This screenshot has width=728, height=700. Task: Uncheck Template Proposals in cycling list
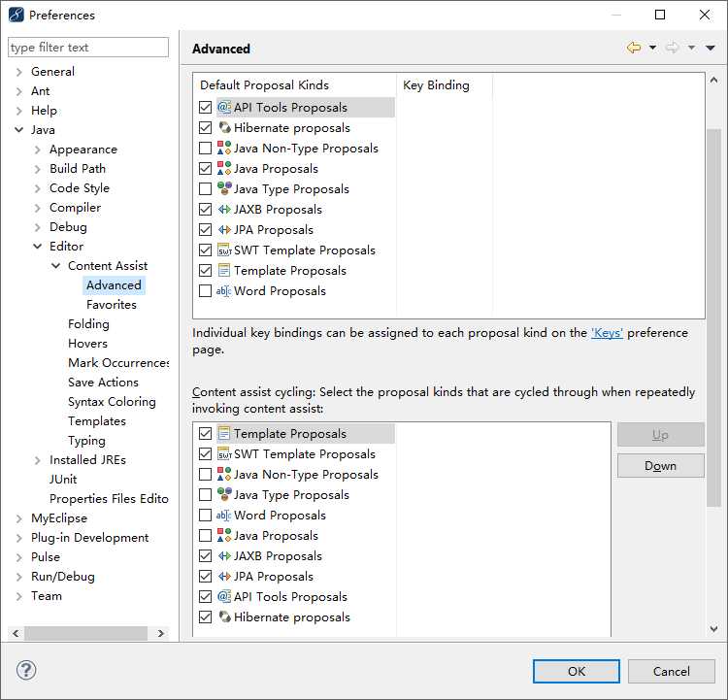pyautogui.click(x=205, y=434)
